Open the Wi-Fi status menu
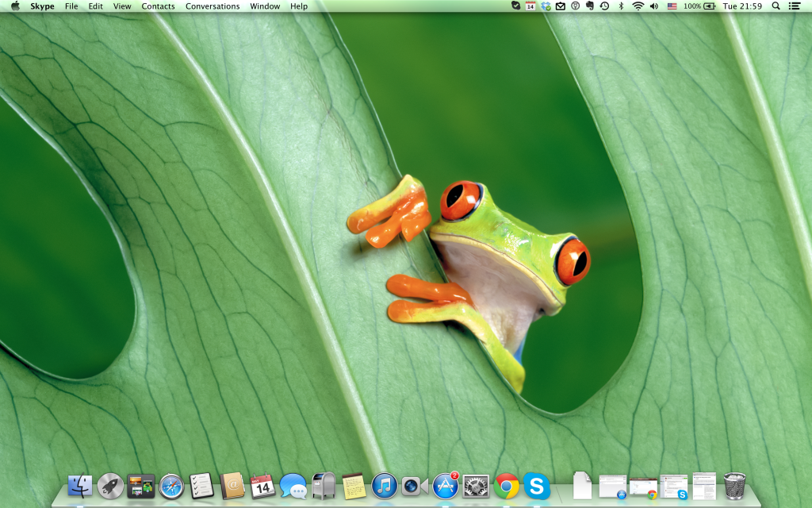The width and height of the screenshot is (812, 508). coord(638,6)
